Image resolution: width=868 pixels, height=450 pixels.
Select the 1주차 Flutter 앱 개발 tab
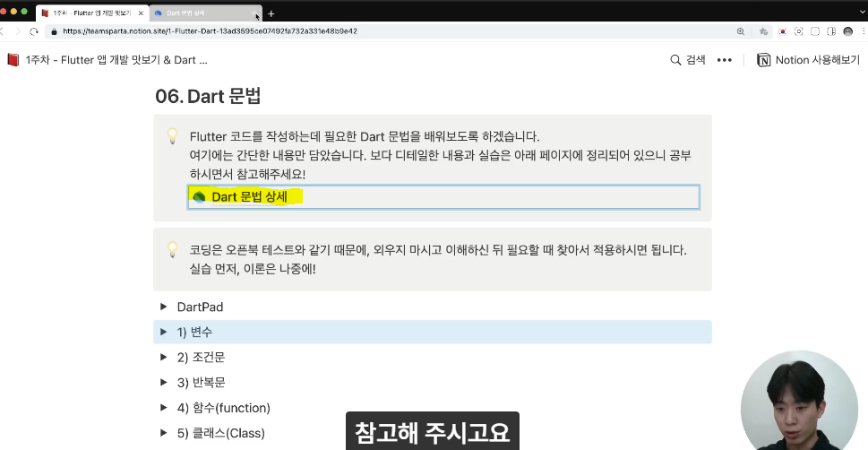pyautogui.click(x=93, y=13)
